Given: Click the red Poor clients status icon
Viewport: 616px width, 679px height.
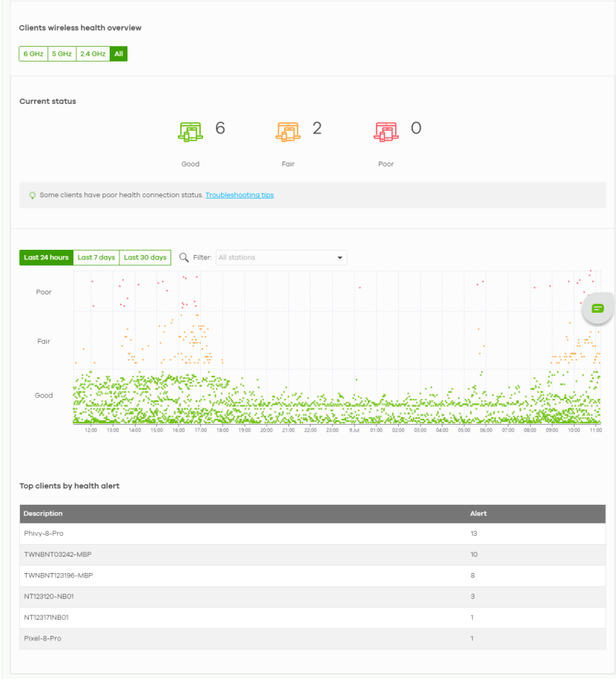Looking at the screenshot, I should (x=385, y=132).
